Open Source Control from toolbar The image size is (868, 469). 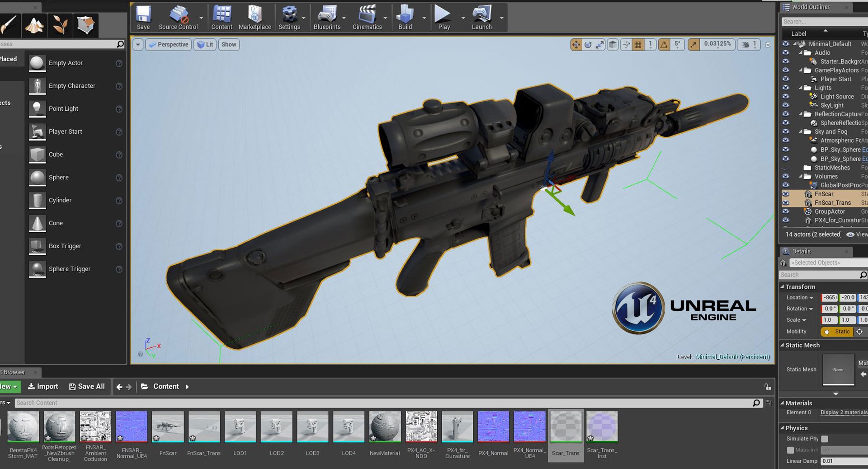[x=178, y=18]
